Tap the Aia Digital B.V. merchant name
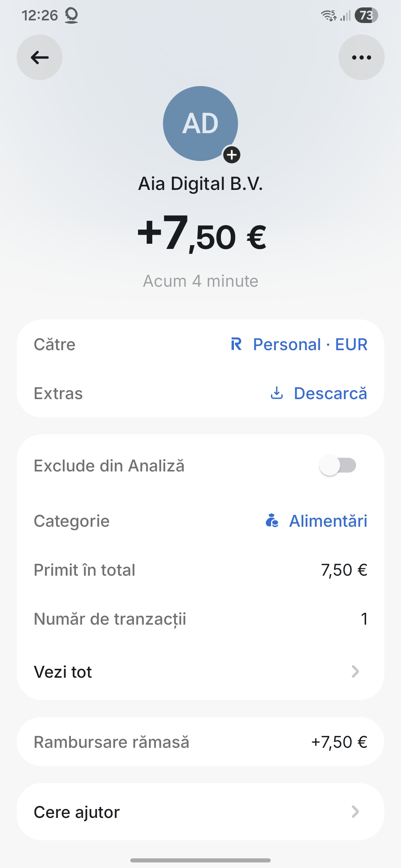The image size is (401, 868). click(200, 184)
